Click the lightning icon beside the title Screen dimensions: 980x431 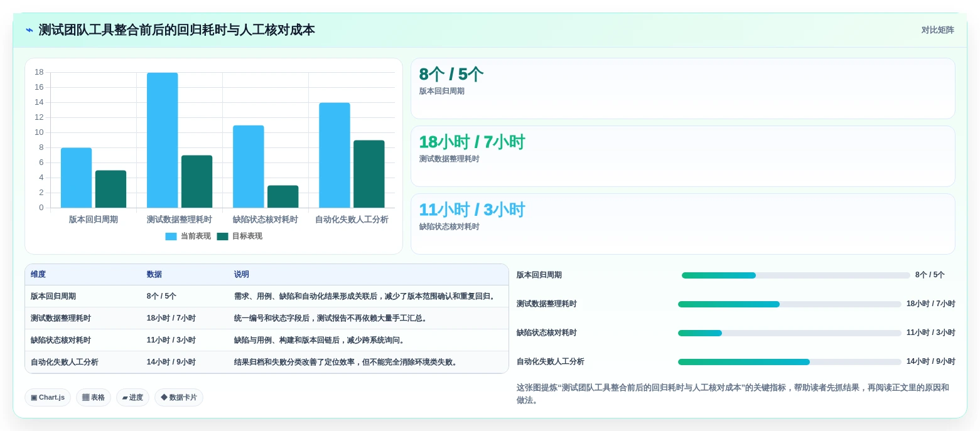coord(29,30)
